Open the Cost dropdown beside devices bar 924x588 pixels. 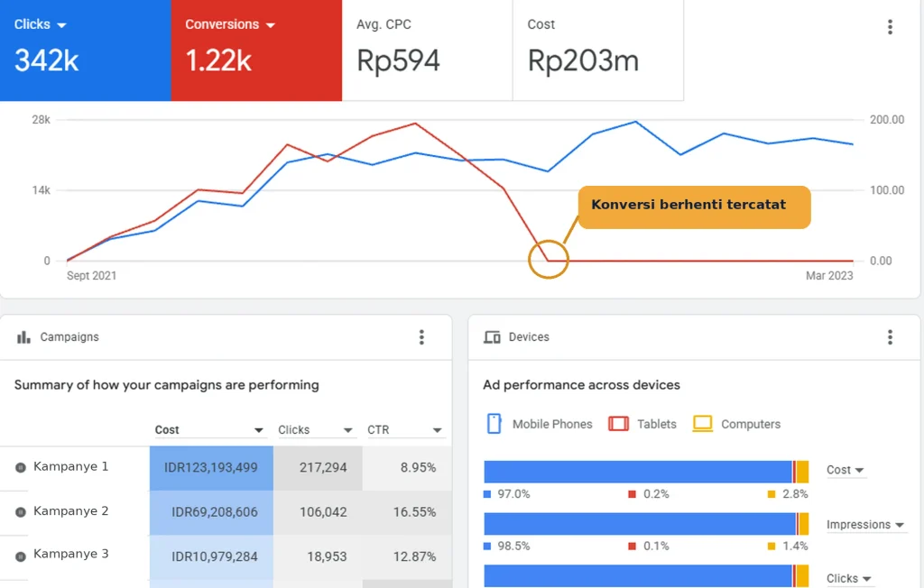point(845,470)
